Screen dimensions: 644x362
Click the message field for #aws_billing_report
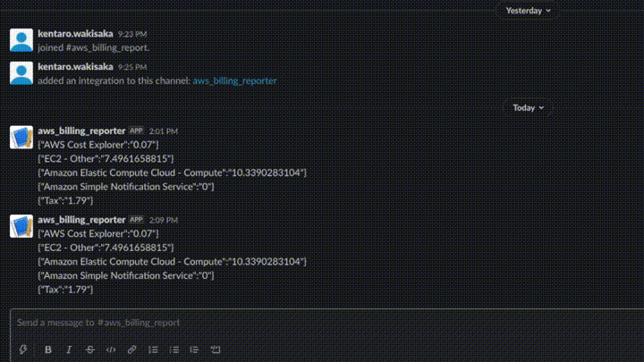point(327,323)
